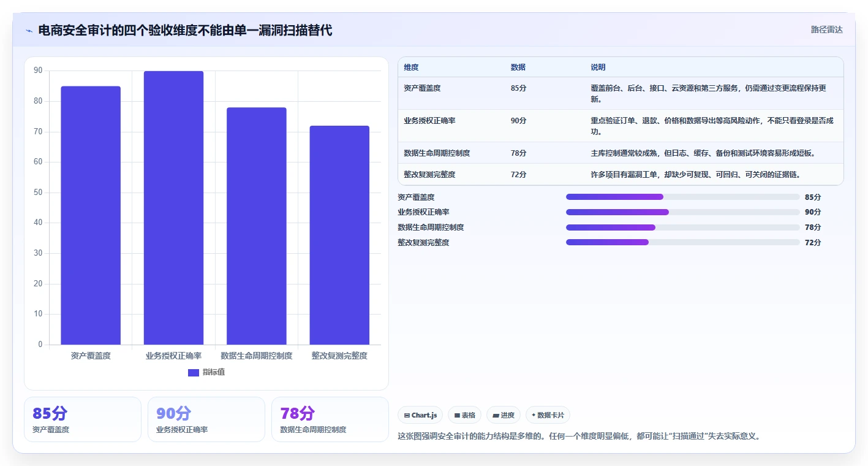Screen dimensions: 868x466
Task: Click the icon in 表格 chip
Action: (457, 416)
